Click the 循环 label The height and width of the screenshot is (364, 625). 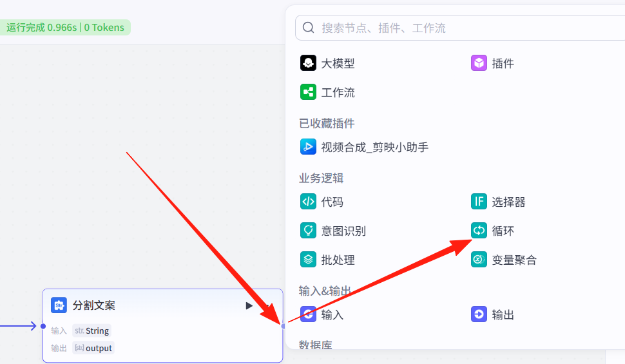click(503, 231)
